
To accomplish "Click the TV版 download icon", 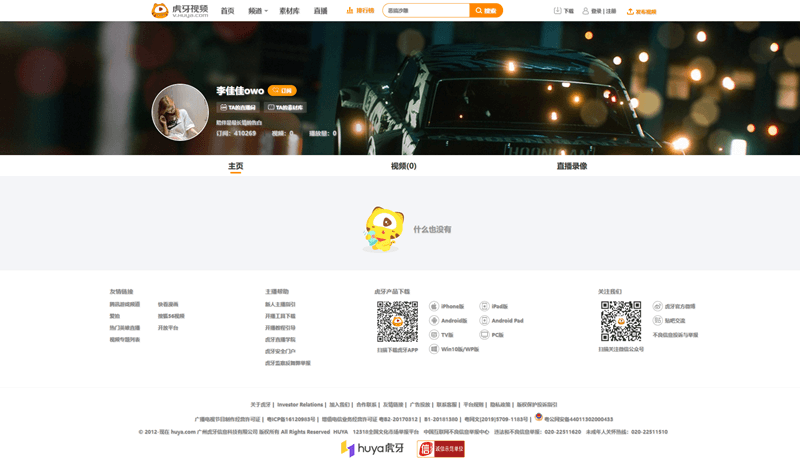I will coord(434,335).
